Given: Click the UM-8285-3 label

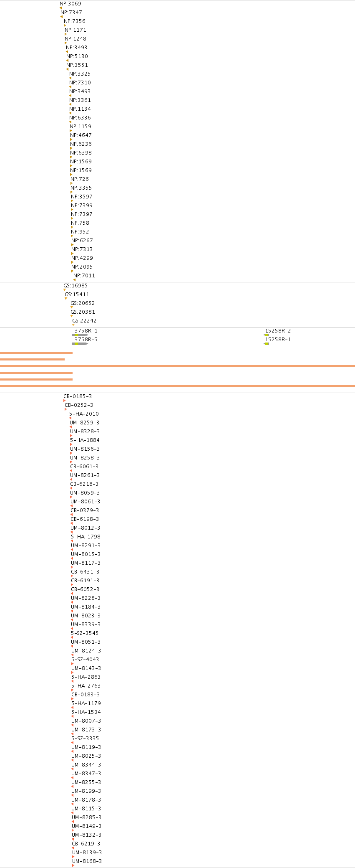Looking at the screenshot, I should point(87,817).
